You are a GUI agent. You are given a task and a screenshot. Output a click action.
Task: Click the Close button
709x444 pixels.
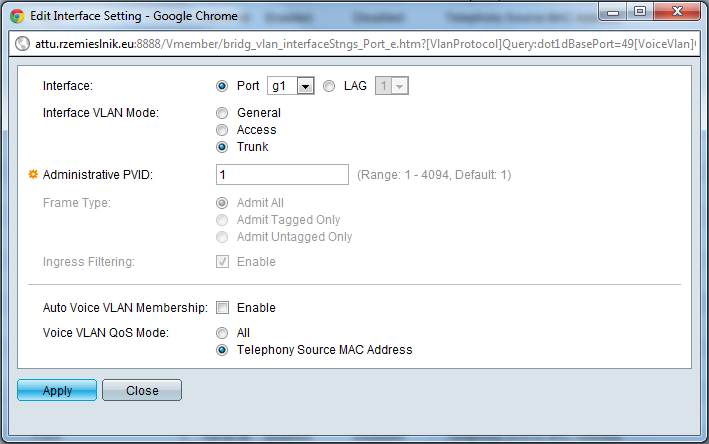[x=142, y=391]
